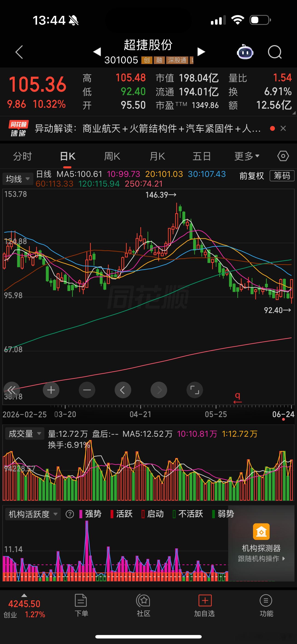
Task: Open the 机构活跃度 indicator dropdown
Action: click(x=33, y=514)
